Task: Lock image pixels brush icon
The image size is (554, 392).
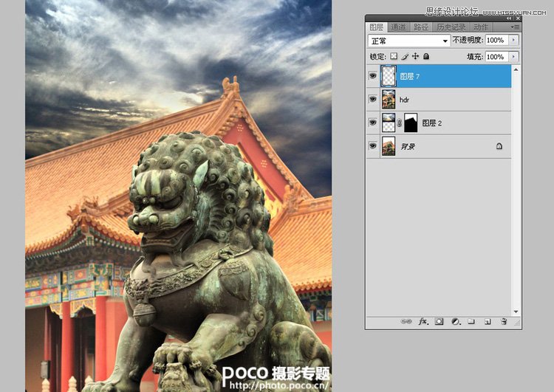Action: pos(405,56)
